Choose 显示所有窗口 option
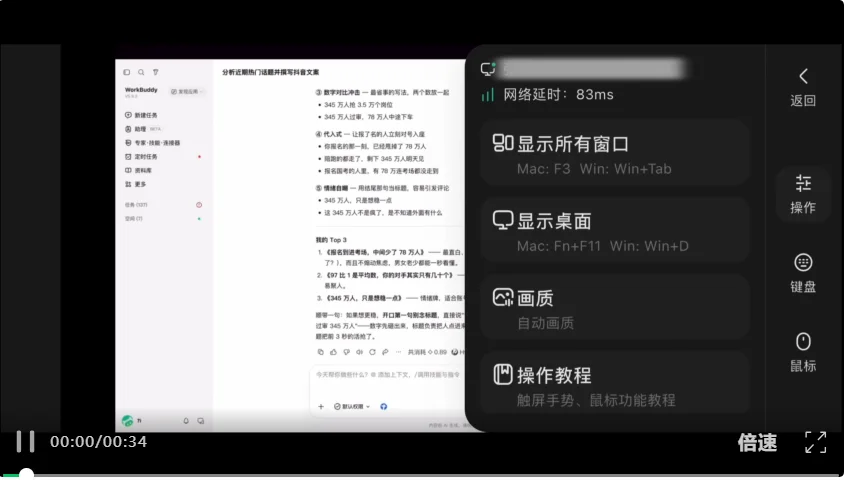Screen dimensions: 844x480 tap(615, 153)
